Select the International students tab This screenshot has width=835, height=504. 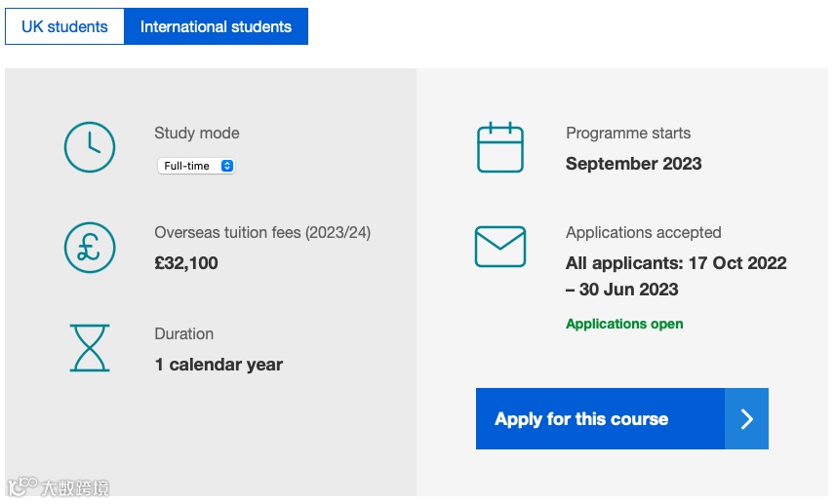[216, 26]
